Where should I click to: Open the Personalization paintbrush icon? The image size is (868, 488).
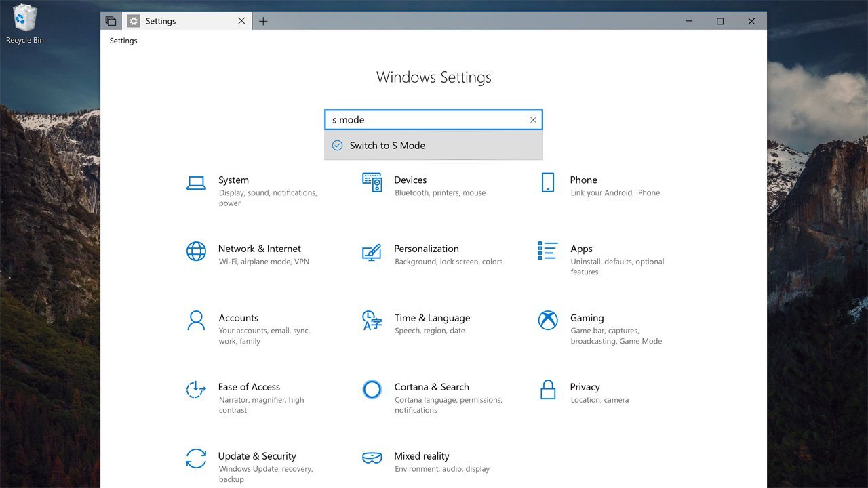pos(372,252)
